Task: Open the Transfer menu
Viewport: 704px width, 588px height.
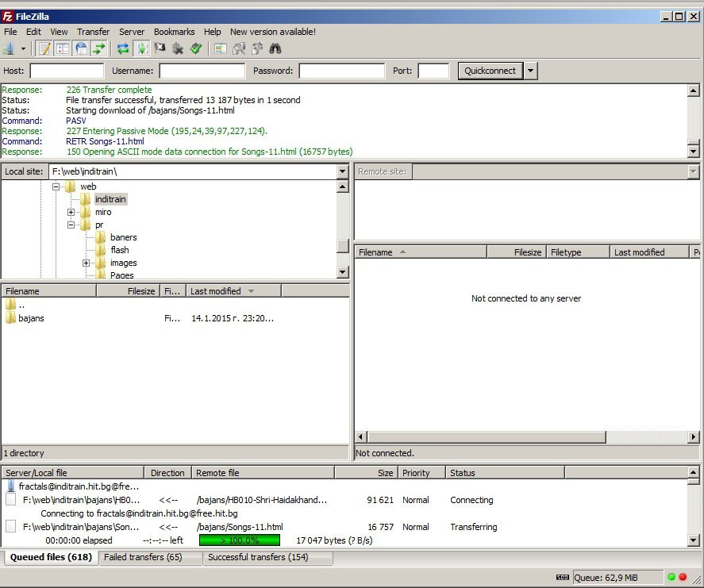Action: pos(93,32)
